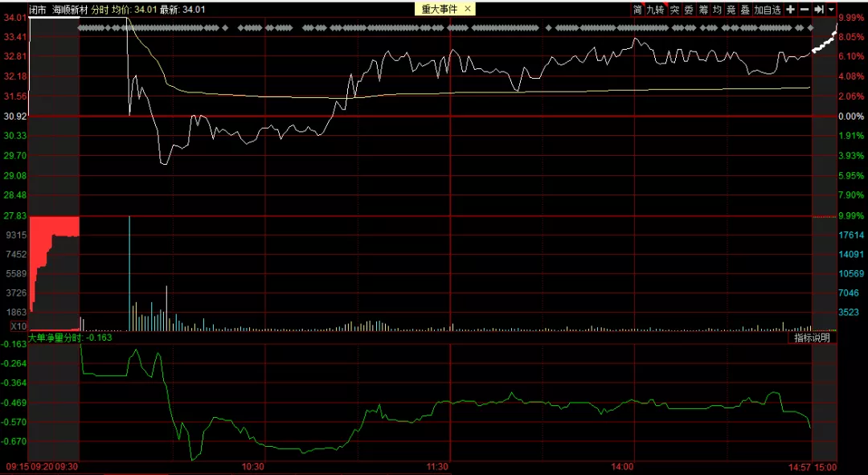The height and width of the screenshot is (475, 868).
Task: Toggle the 筹 chip distribution button
Action: tap(703, 10)
